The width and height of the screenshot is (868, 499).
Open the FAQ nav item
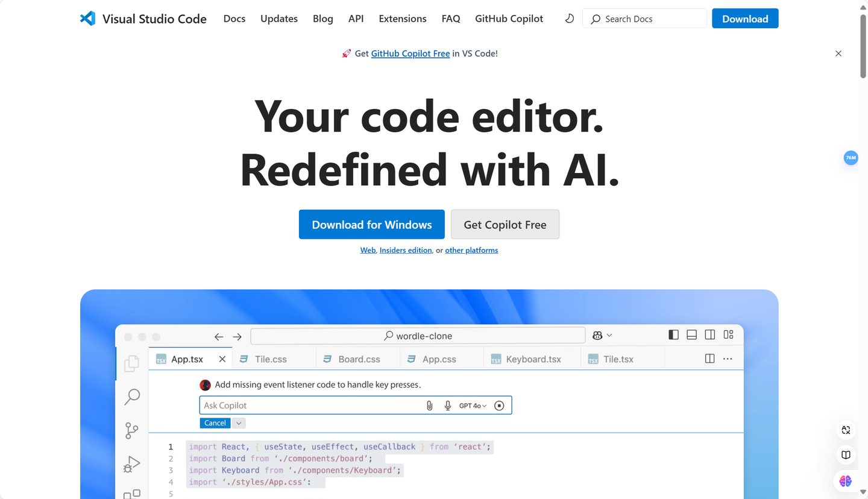451,19
